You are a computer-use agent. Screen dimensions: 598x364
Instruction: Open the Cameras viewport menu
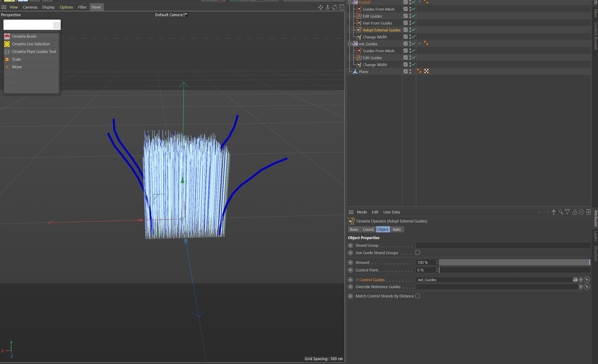pyautogui.click(x=30, y=7)
